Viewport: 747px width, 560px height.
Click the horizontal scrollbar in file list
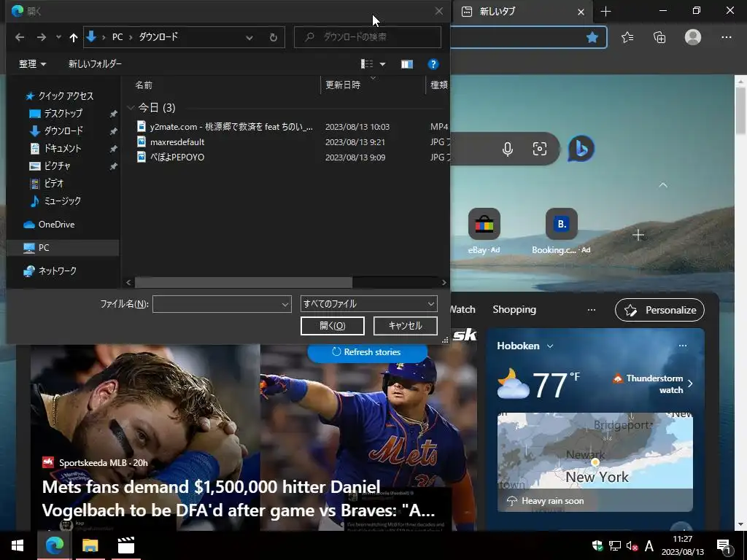tap(244, 282)
